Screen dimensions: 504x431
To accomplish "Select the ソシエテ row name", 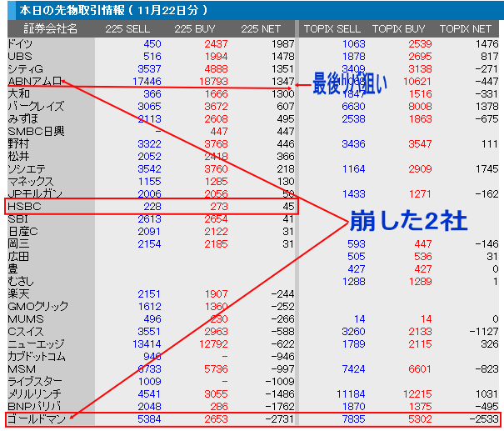I will (x=27, y=169).
